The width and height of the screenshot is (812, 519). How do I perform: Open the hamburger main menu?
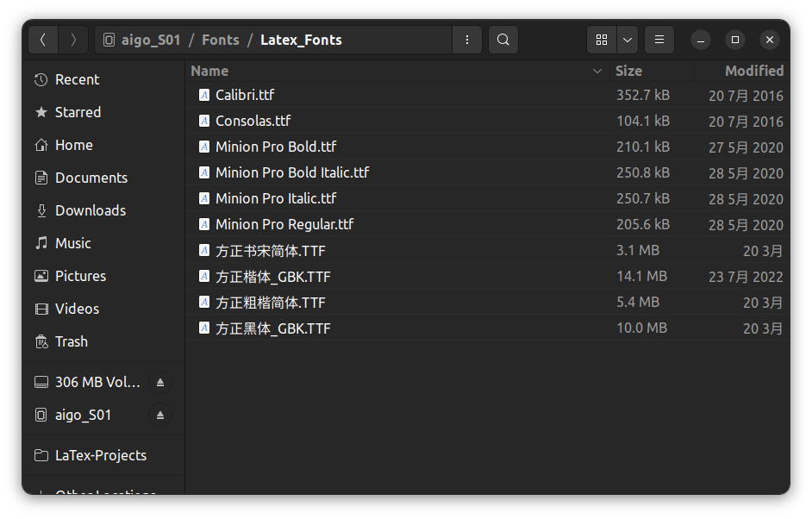coord(659,40)
